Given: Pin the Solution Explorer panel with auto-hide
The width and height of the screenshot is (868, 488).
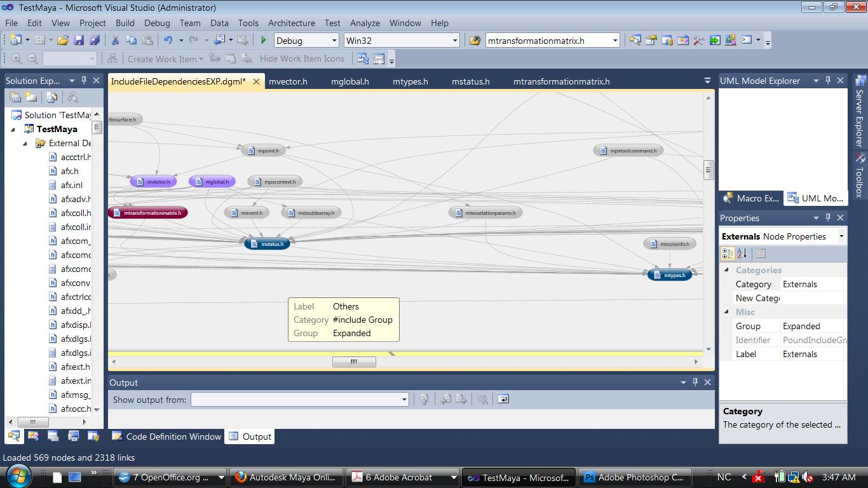Looking at the screenshot, I should point(84,80).
